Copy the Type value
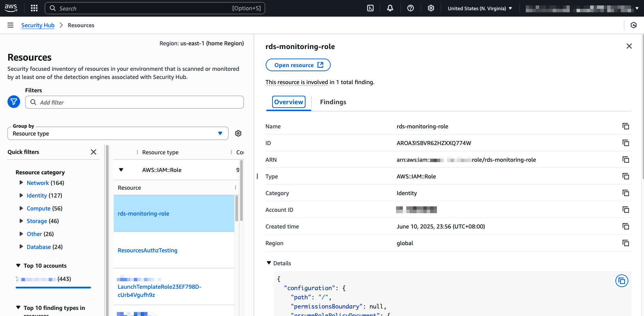 pyautogui.click(x=626, y=176)
